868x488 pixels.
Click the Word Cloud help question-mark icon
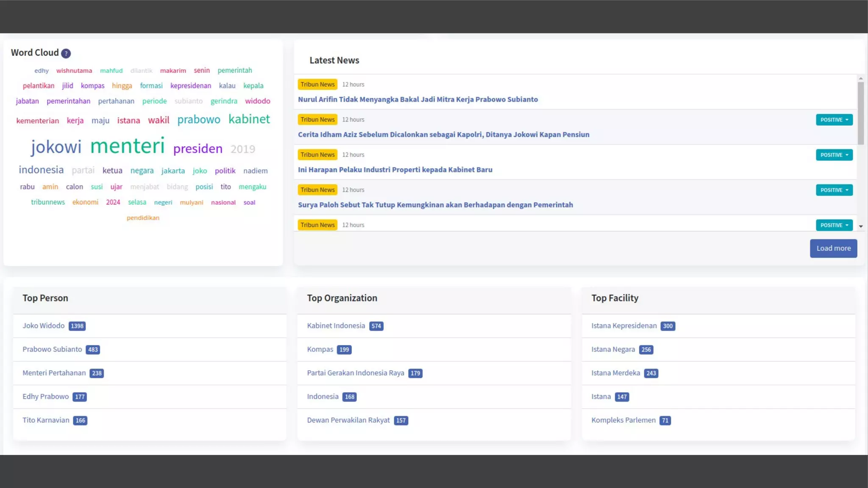(66, 53)
